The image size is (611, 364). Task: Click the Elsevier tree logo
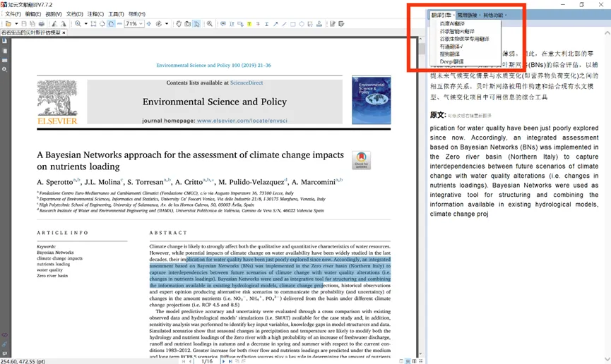(x=57, y=102)
